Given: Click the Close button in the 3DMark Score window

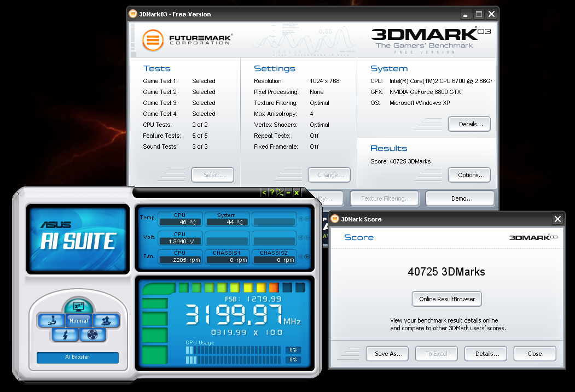Looking at the screenshot, I should click(535, 354).
